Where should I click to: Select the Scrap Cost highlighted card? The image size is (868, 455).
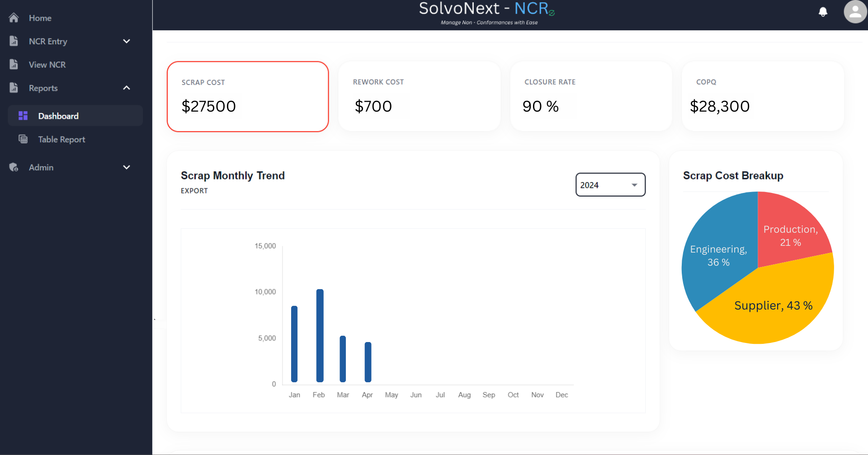pos(248,96)
